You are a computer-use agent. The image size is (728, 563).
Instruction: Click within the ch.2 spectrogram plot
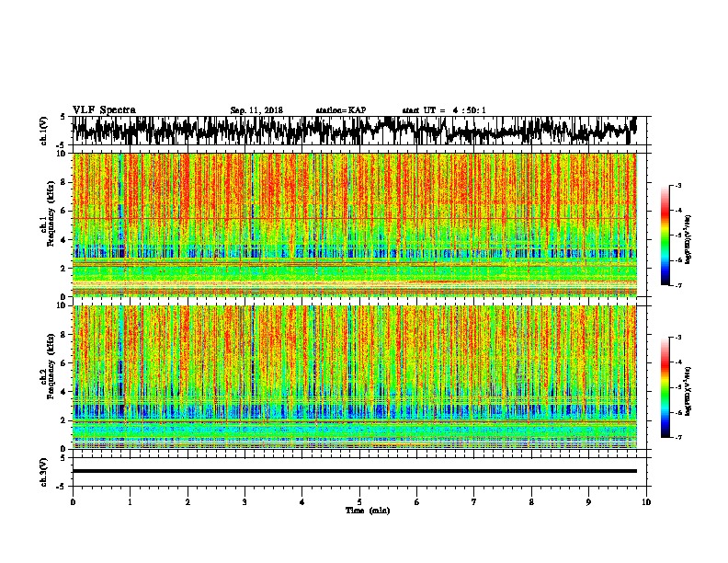[355, 377]
